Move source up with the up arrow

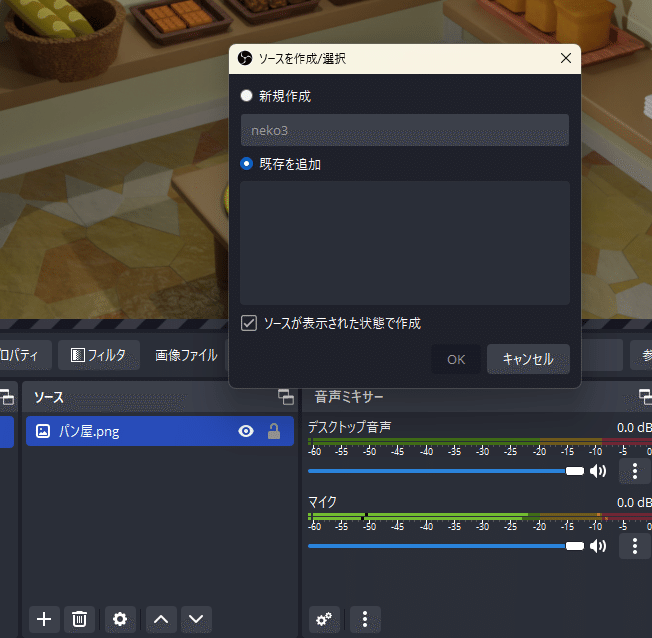(x=161, y=619)
